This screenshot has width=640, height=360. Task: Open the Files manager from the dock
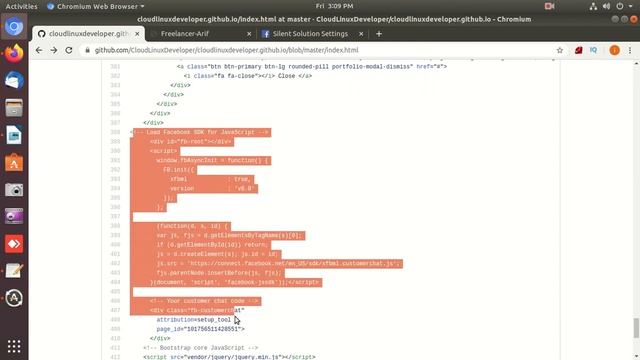click(14, 108)
